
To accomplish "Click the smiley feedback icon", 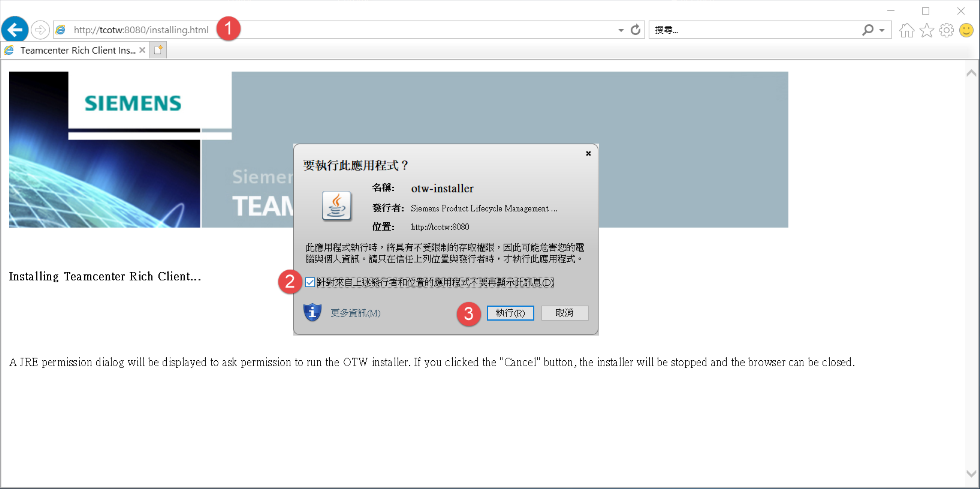I will tap(966, 30).
